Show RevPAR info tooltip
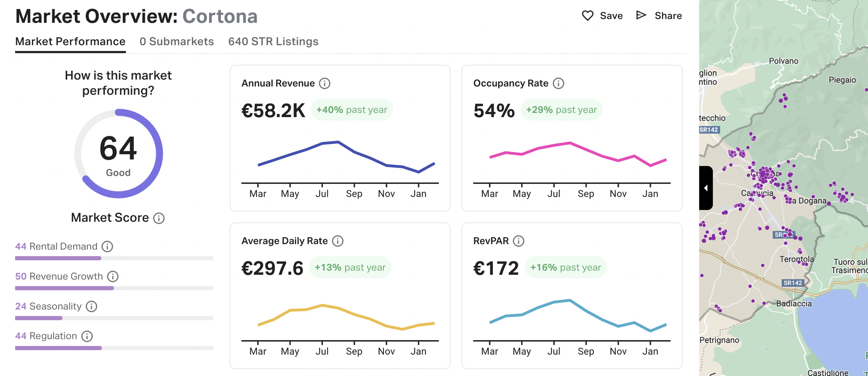Screen dimensions: 868x376 click(518, 241)
